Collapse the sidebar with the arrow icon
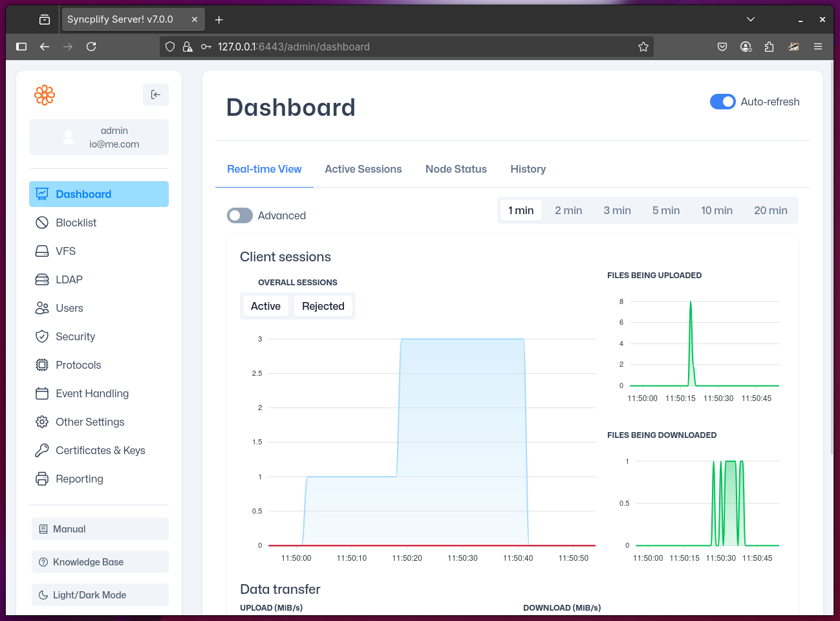This screenshot has width=840, height=621. tap(155, 94)
